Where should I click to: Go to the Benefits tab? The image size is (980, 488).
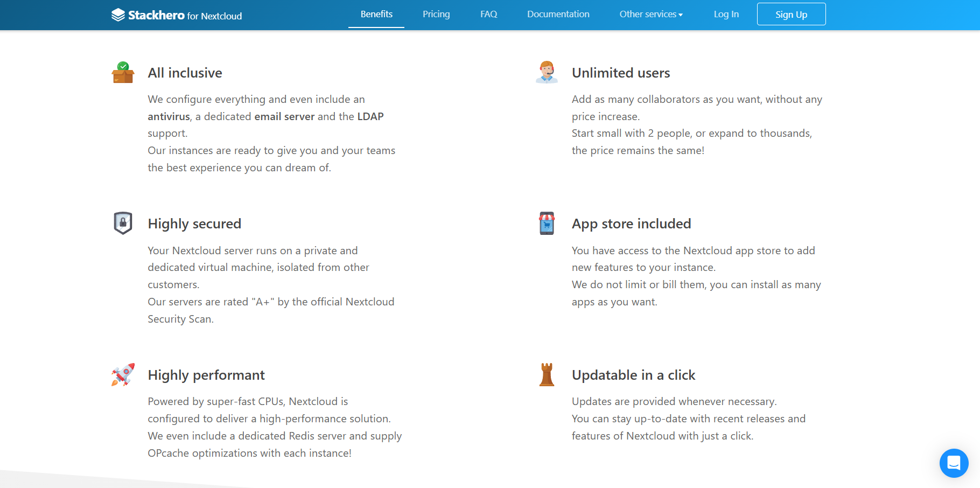(376, 15)
